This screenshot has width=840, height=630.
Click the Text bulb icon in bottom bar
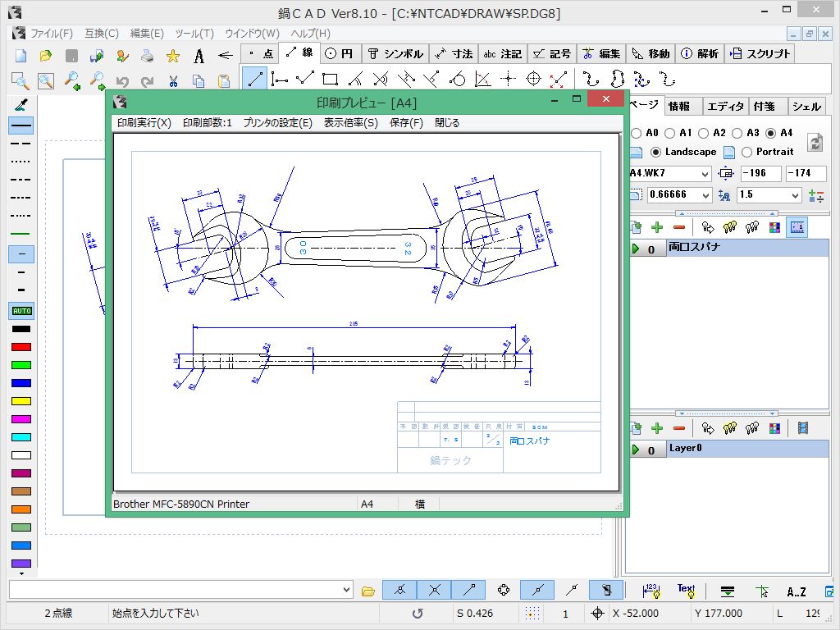pos(686,591)
